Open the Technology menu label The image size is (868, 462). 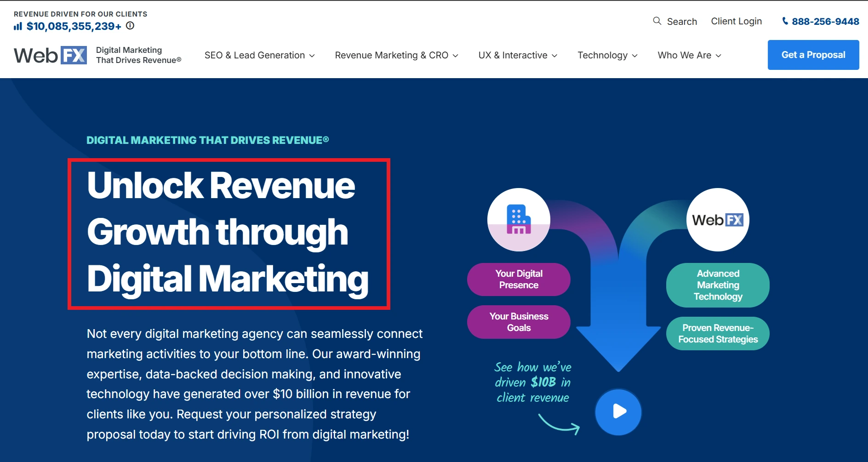click(603, 55)
